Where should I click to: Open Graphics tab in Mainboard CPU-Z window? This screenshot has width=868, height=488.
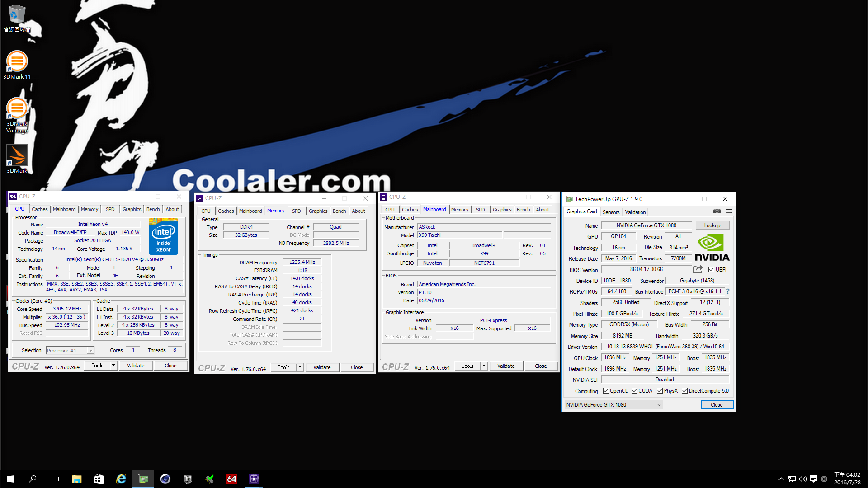pos(502,210)
